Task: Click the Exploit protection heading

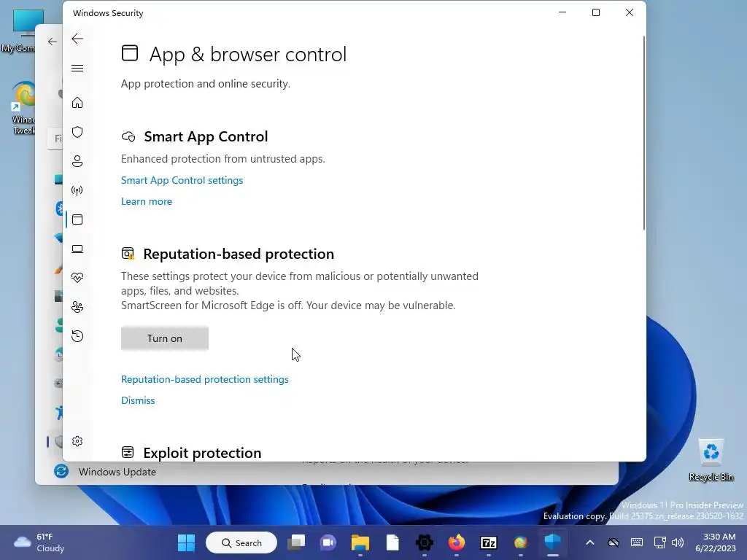Action: click(202, 453)
